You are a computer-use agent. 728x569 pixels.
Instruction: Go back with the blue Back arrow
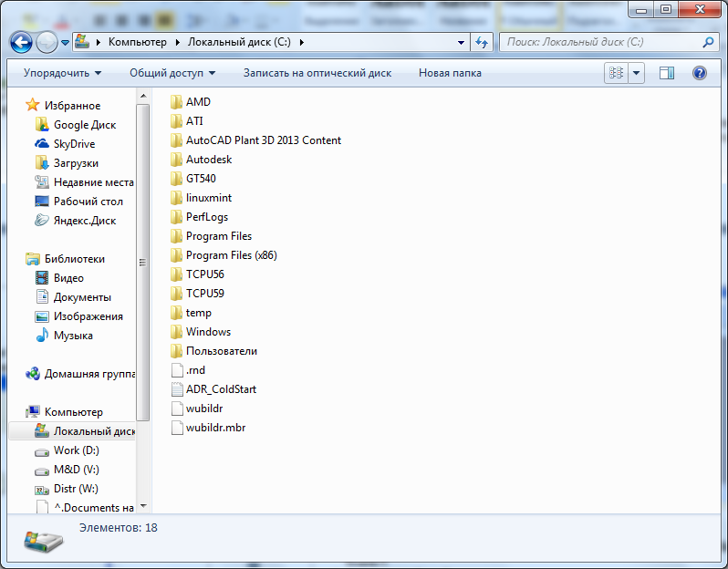(21, 43)
